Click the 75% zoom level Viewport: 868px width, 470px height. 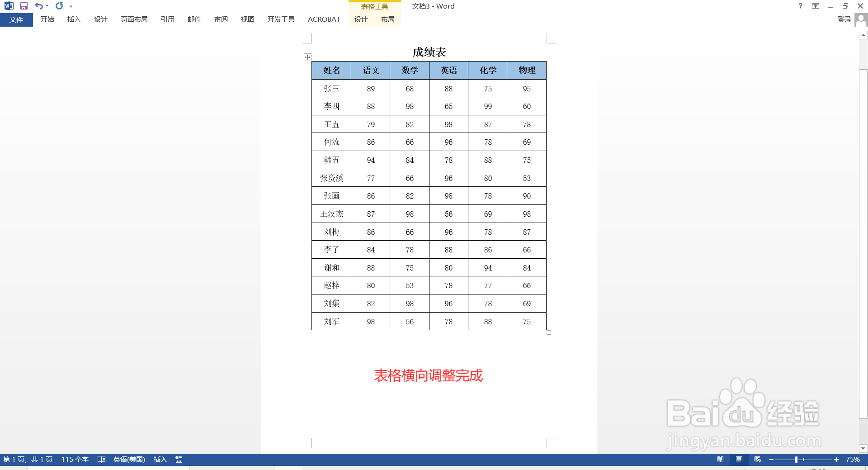pyautogui.click(x=853, y=460)
